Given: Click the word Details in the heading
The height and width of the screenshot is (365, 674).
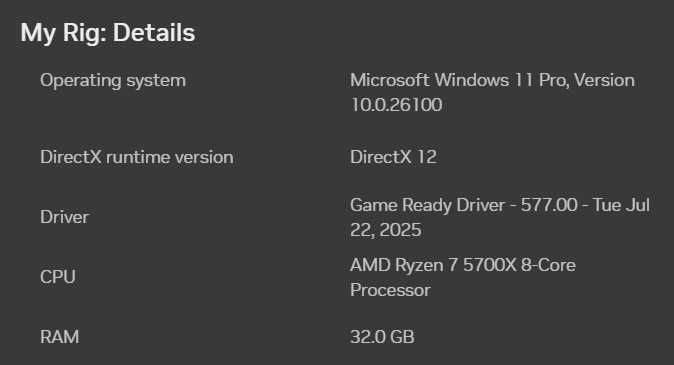Looking at the screenshot, I should (x=154, y=33).
